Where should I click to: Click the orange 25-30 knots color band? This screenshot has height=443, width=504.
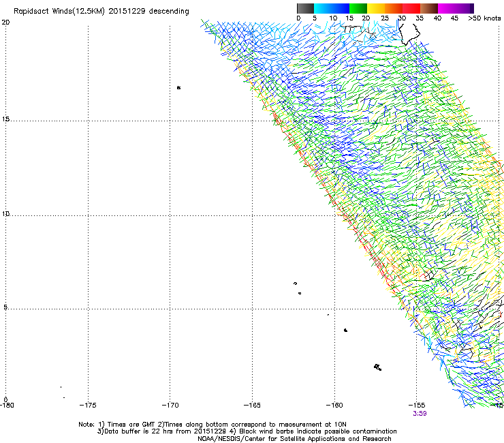394,8
